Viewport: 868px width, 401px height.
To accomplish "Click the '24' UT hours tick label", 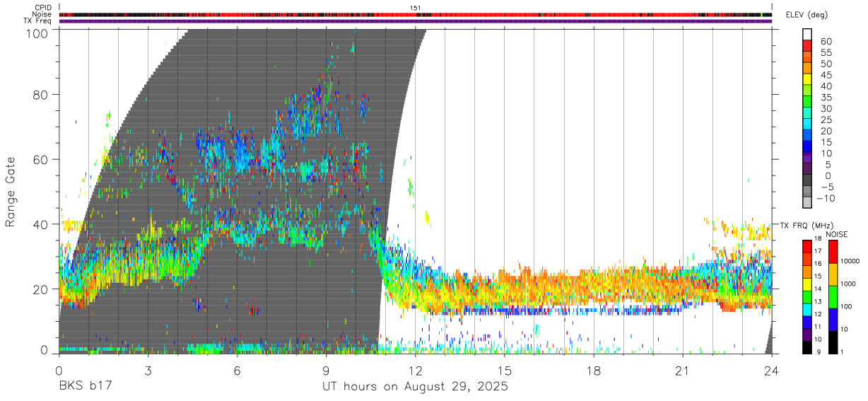I will click(772, 370).
